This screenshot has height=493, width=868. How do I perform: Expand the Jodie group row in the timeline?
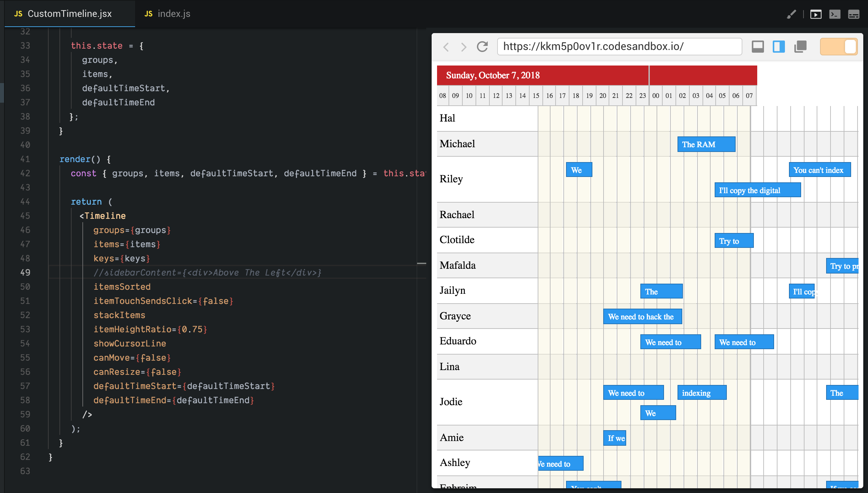click(x=451, y=401)
